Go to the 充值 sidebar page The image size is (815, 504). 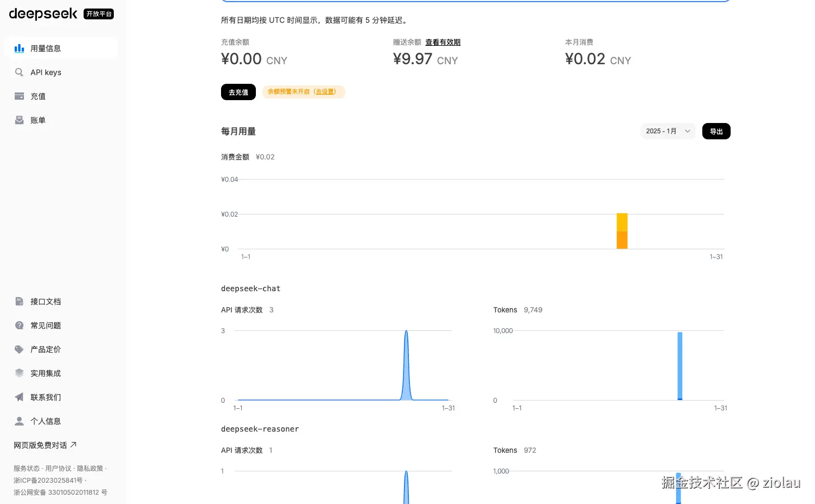pyautogui.click(x=61, y=96)
